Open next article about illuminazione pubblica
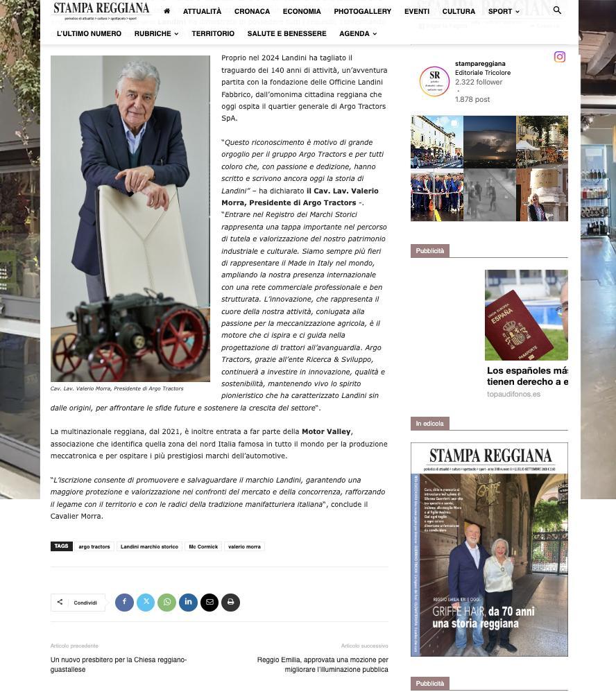Screen dimensions: 616x692 click(323, 664)
